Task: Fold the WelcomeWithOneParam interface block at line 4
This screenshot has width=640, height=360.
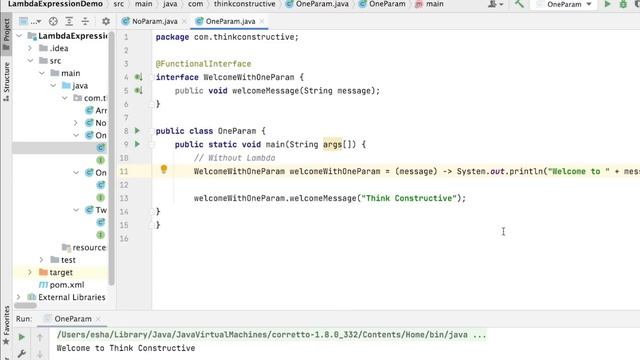Action: click(x=152, y=77)
